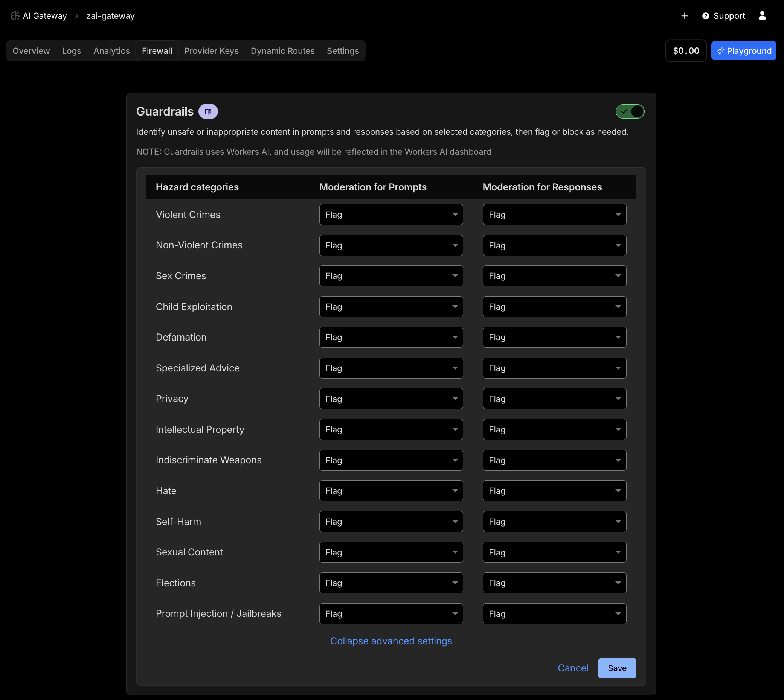This screenshot has height=700, width=784.
Task: Click the Indiscriminate Weapons label
Action: click(x=208, y=460)
